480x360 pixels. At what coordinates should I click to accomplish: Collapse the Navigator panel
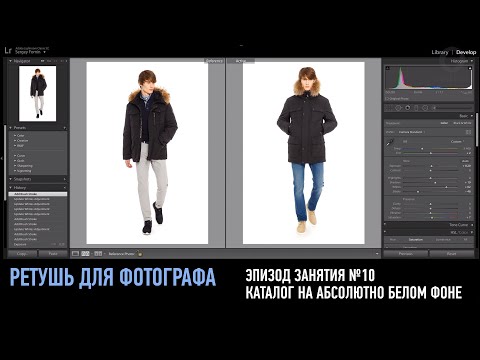click(x=11, y=61)
